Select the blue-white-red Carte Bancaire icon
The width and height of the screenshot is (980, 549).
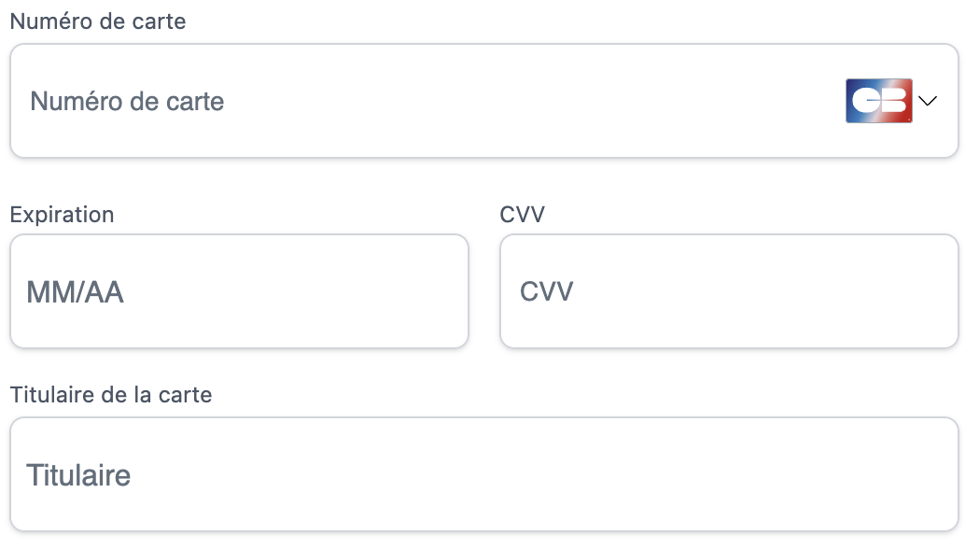(878, 101)
